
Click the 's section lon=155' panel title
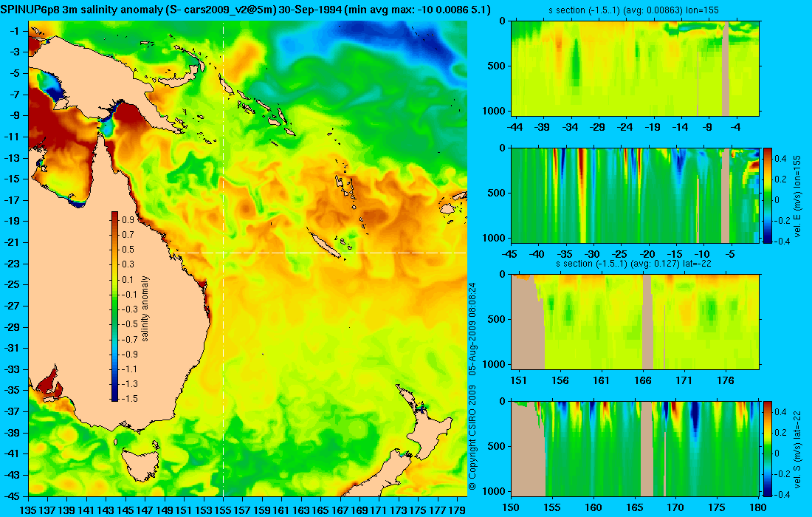633,10
